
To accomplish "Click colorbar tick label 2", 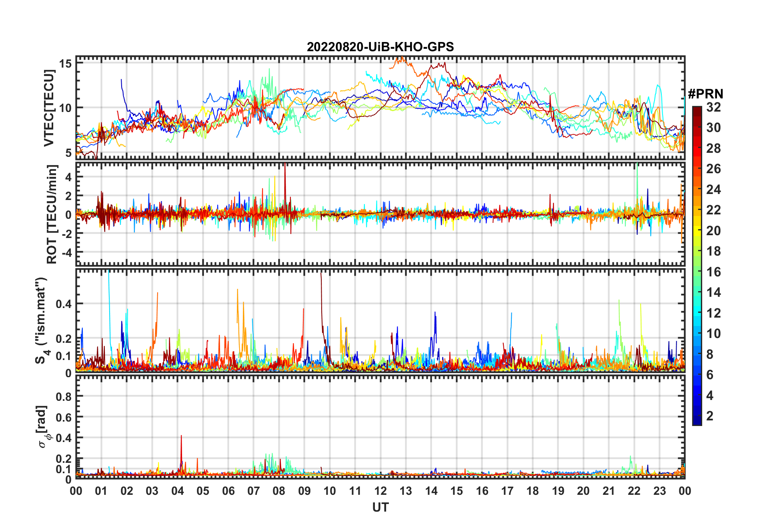I will [x=710, y=416].
